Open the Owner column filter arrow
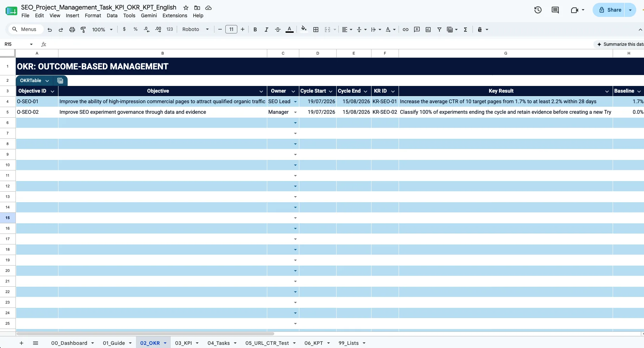This screenshot has height=348, width=644. tap(293, 91)
